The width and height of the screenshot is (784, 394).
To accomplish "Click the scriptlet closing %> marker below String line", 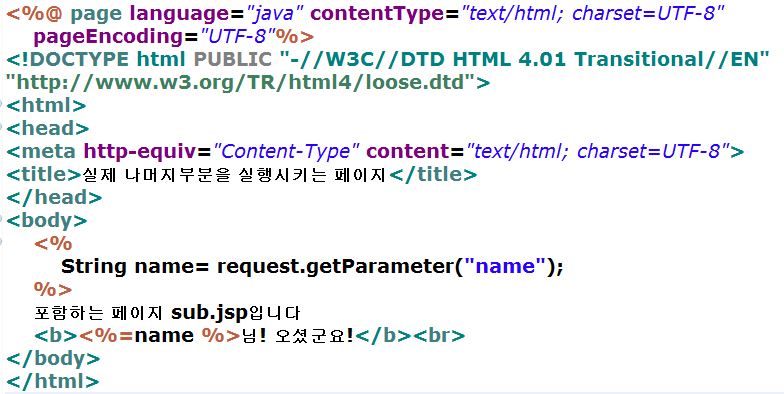I will pyautogui.click(x=53, y=290).
